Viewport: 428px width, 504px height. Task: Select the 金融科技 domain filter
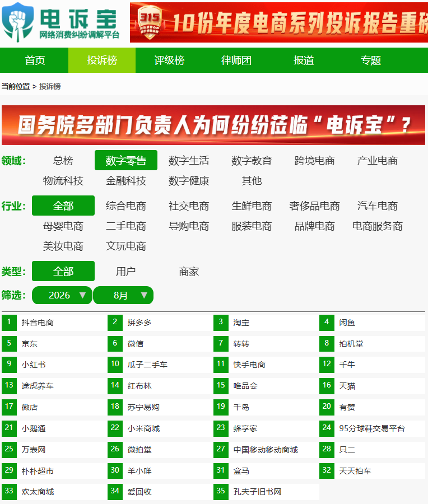coord(126,180)
